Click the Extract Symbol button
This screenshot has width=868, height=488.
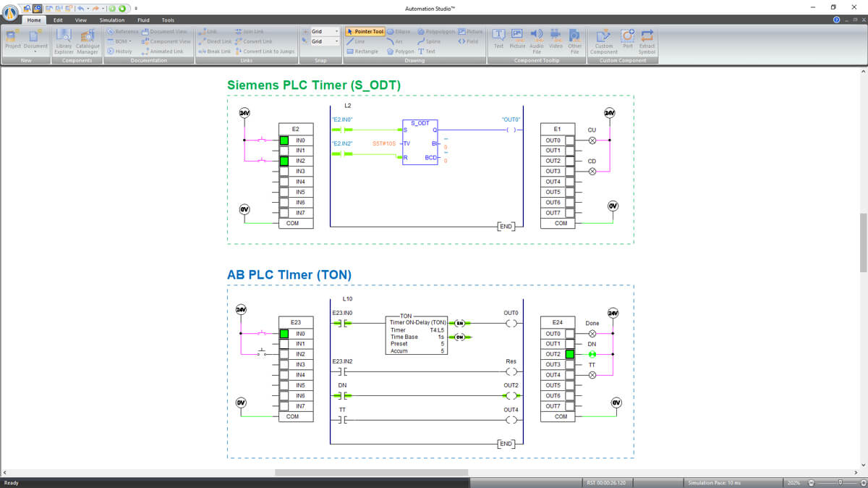(x=647, y=41)
